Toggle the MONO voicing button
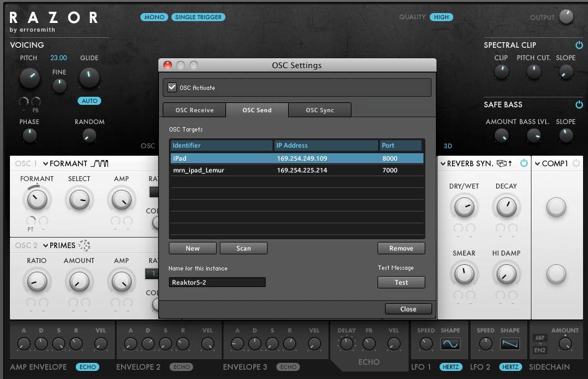Screen dimensions: 588x379 click(154, 17)
